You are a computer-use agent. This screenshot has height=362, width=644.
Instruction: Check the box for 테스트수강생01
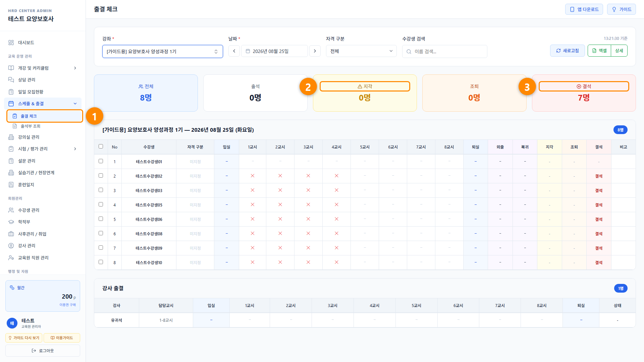(x=101, y=161)
